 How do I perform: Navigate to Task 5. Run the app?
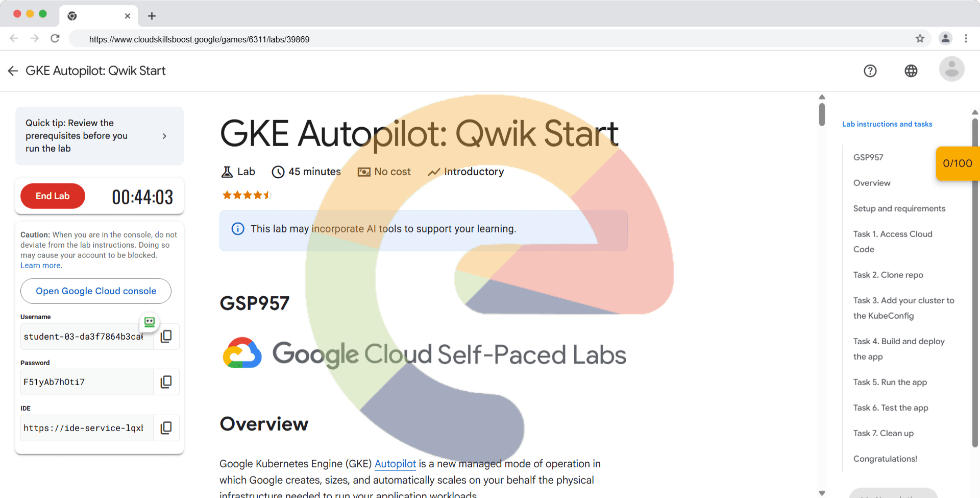890,382
